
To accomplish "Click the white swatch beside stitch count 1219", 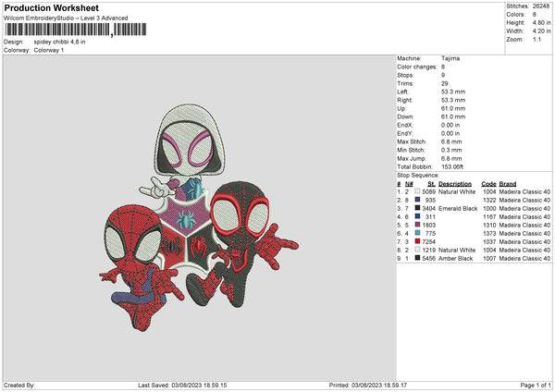I will tap(418, 250).
